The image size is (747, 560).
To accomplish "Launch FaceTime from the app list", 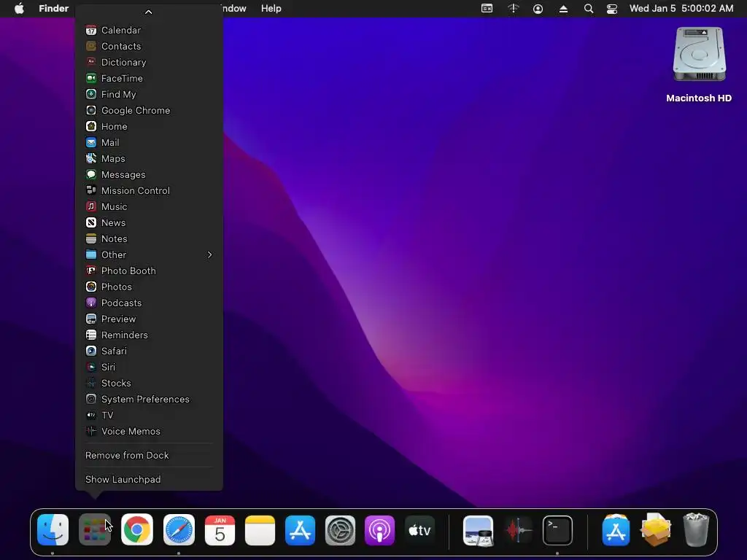I will click(149, 78).
